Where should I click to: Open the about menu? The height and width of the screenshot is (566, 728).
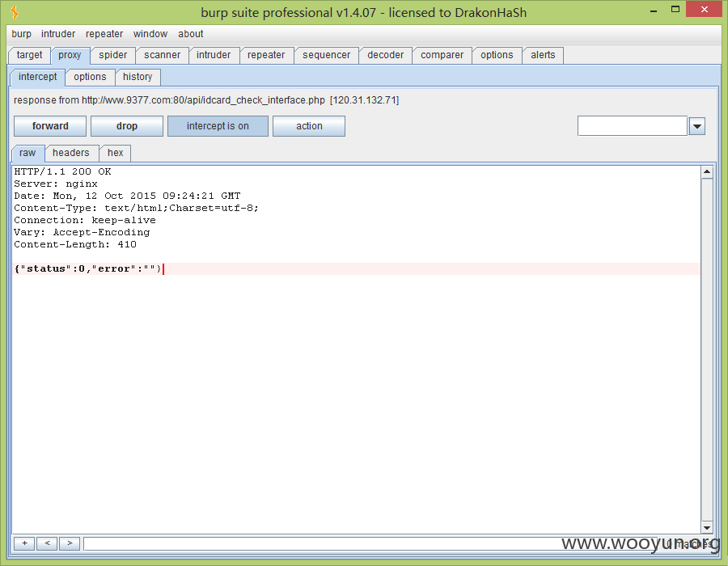coord(191,34)
